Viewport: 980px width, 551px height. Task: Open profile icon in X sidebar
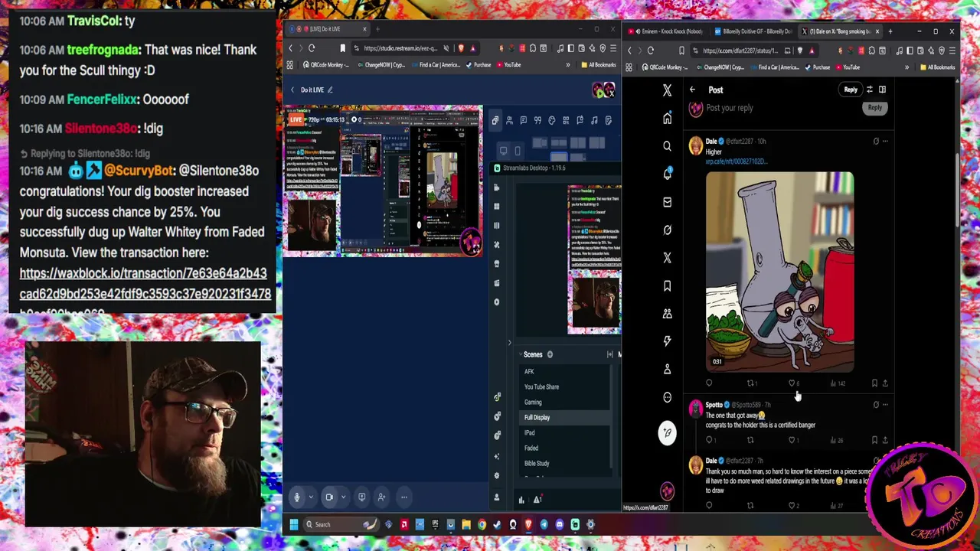tap(667, 369)
